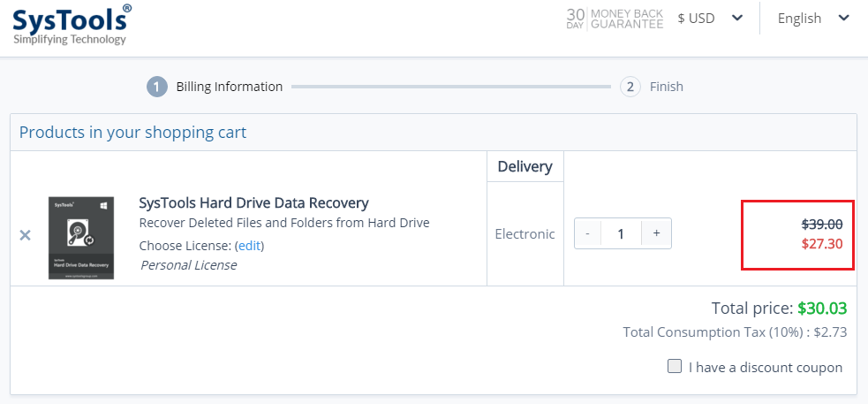Click the discounted price $27.30
868x404 pixels.
click(x=822, y=244)
